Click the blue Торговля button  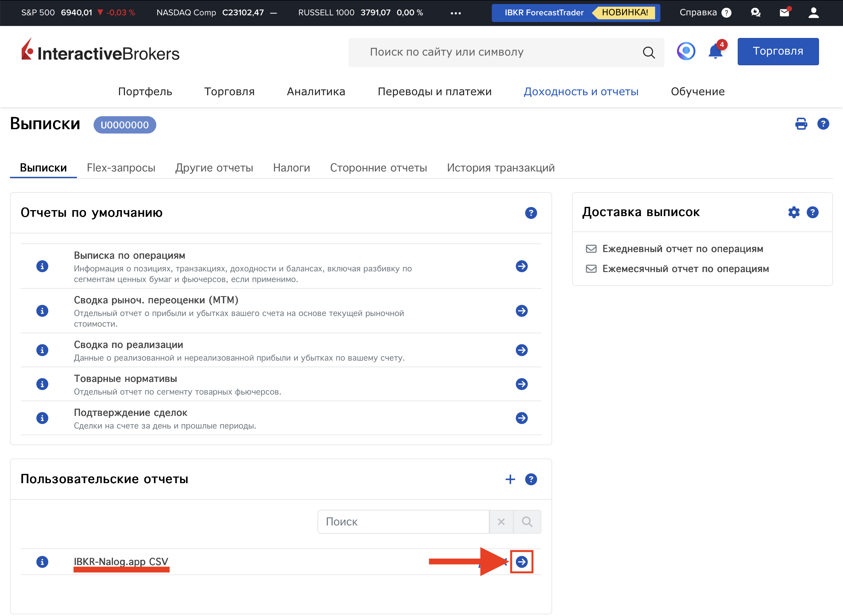778,52
